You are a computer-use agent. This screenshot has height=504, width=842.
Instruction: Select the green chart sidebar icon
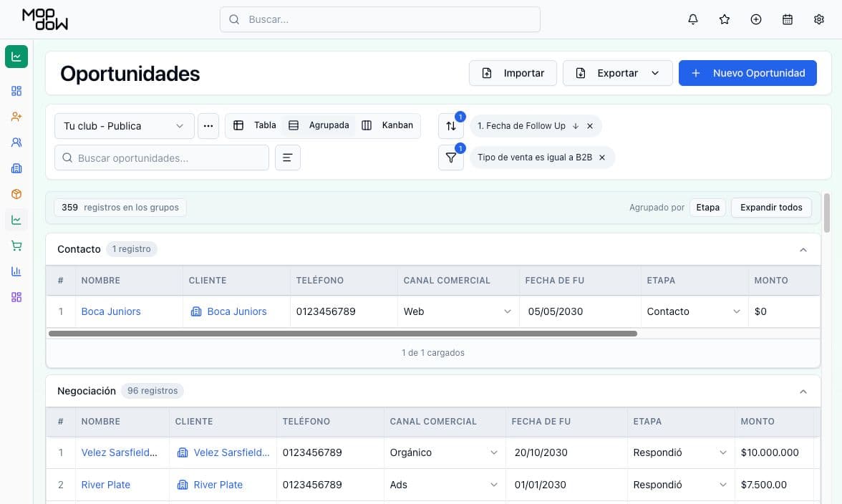tap(16, 57)
